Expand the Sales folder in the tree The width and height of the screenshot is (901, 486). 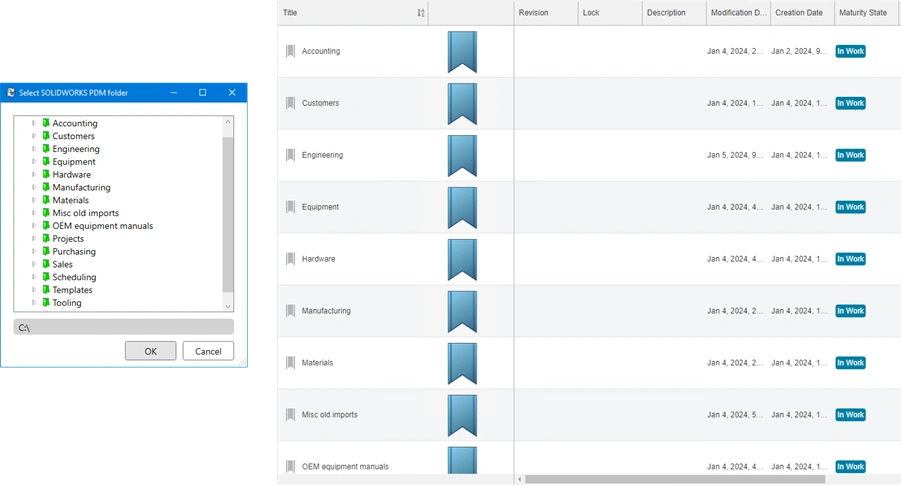tap(33, 264)
